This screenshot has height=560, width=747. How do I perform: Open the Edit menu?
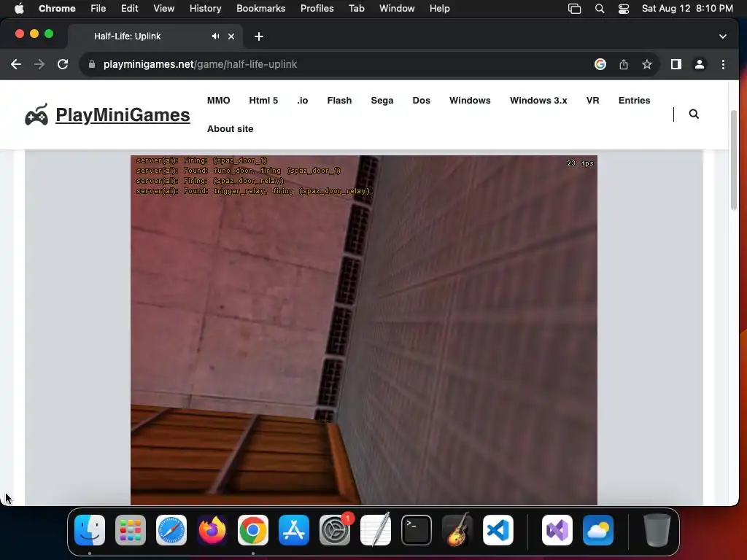pos(129,9)
